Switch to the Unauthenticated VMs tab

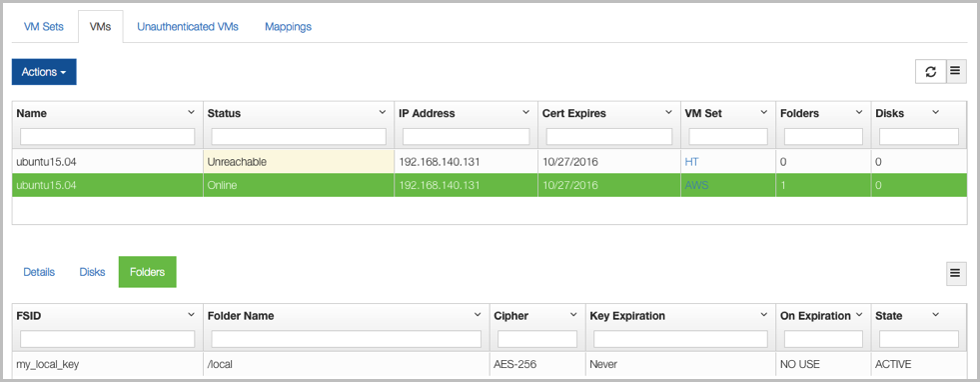pos(188,27)
